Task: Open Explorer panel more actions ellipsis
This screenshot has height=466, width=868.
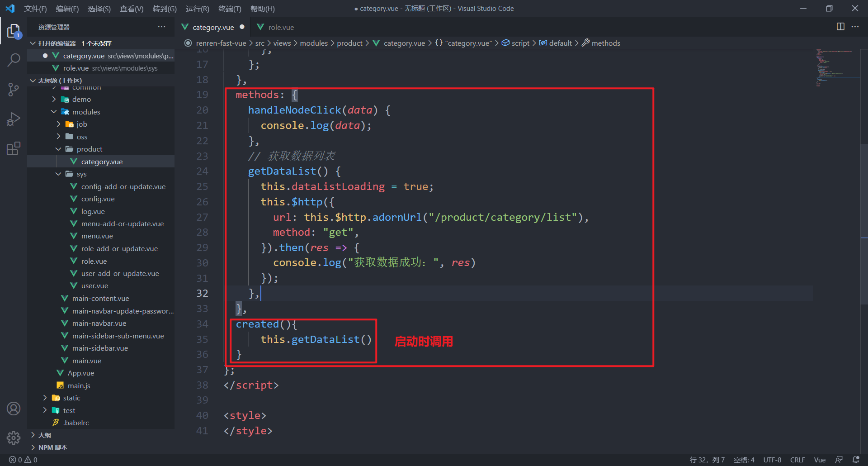Action: pyautogui.click(x=161, y=27)
